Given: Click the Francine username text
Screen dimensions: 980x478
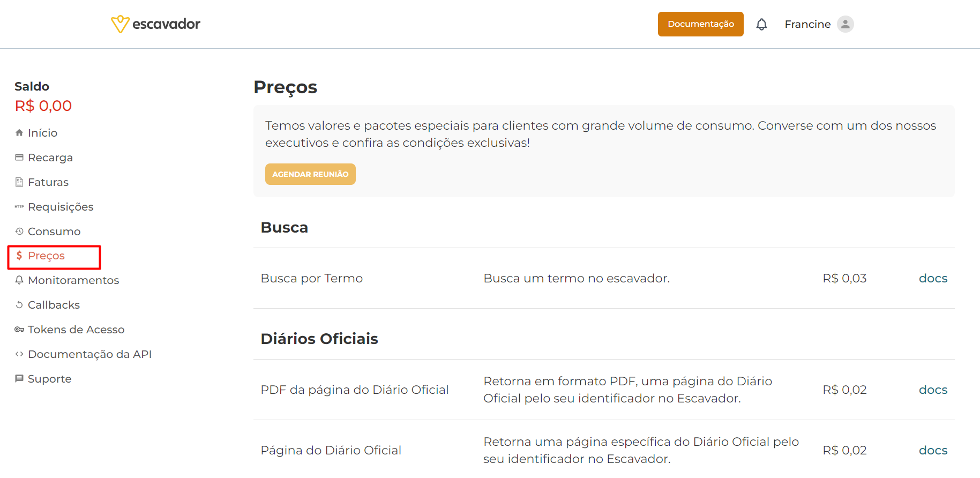Looking at the screenshot, I should click(807, 24).
